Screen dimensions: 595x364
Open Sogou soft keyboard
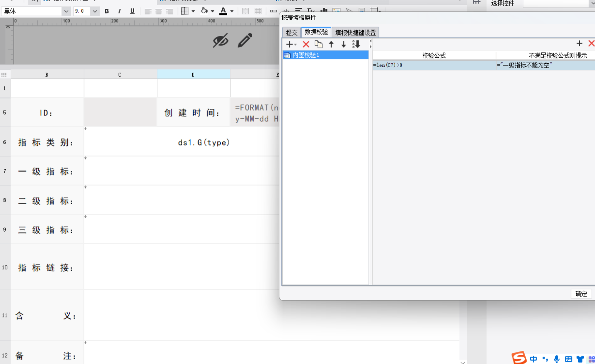click(x=569, y=359)
